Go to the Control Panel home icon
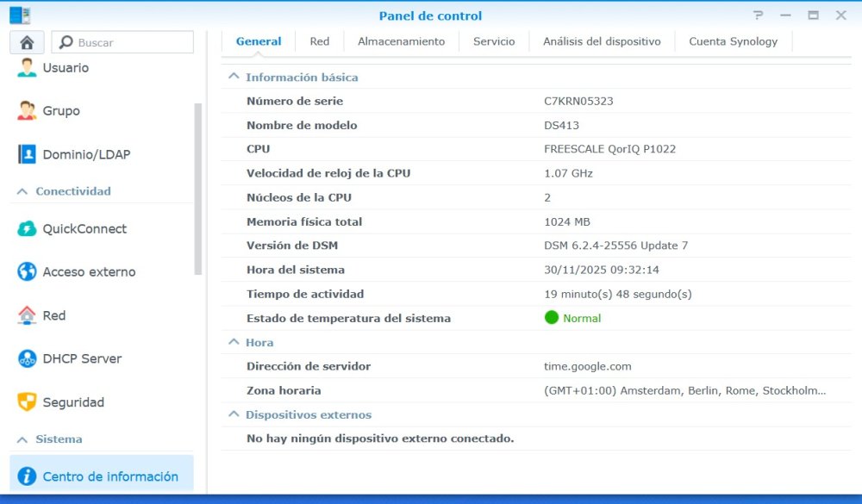This screenshot has height=504, width=862. (27, 42)
